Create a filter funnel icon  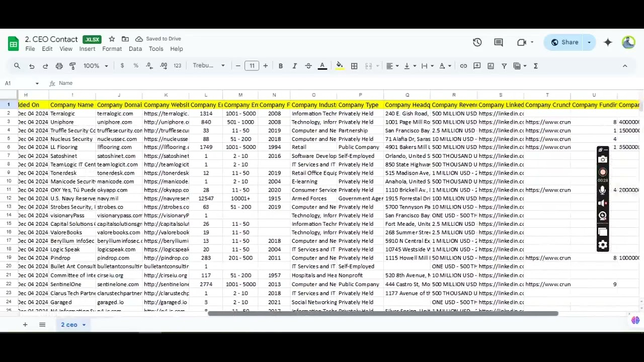[x=504, y=66]
